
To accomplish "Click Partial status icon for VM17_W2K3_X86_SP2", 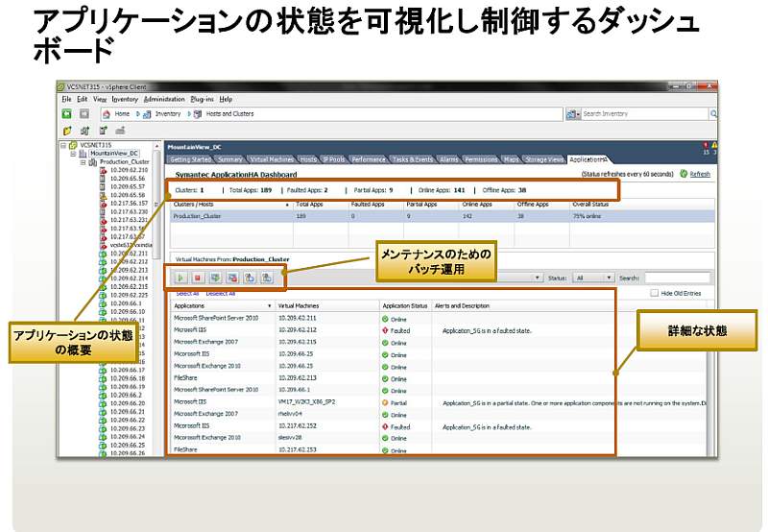I will point(385,402).
